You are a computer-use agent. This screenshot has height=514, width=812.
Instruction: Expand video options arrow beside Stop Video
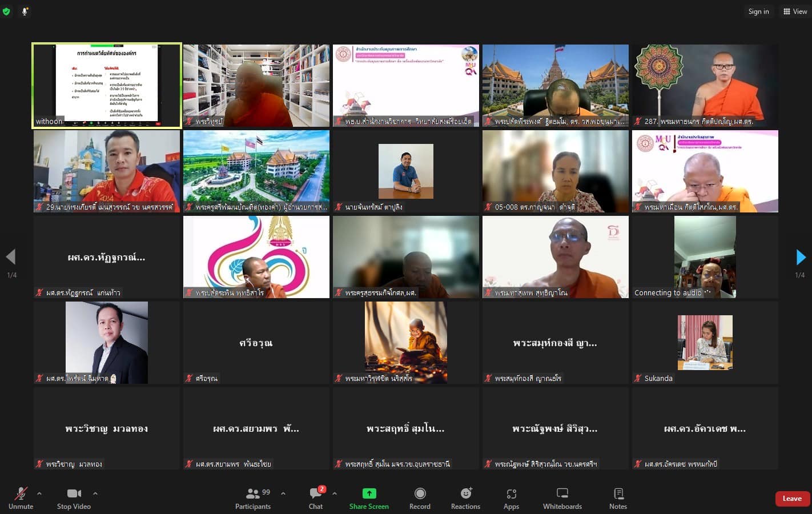[95, 493]
